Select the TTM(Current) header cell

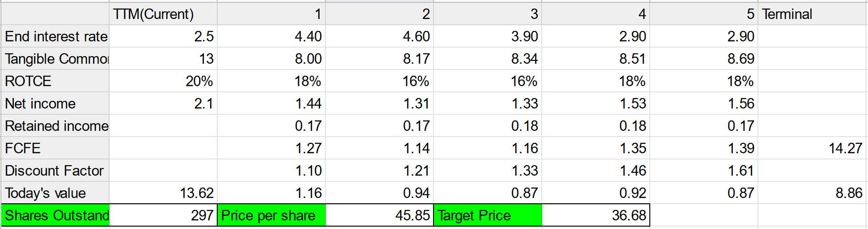point(163,14)
